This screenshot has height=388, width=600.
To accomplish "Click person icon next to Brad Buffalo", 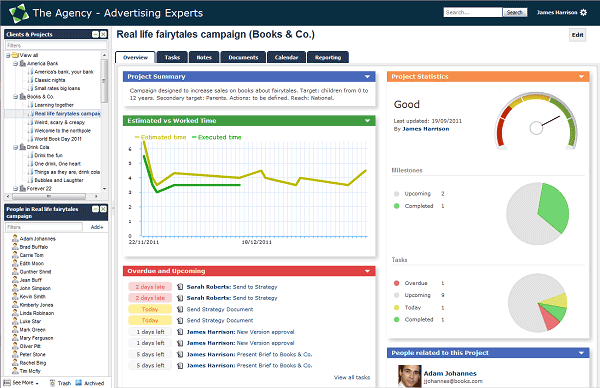I will point(15,247).
